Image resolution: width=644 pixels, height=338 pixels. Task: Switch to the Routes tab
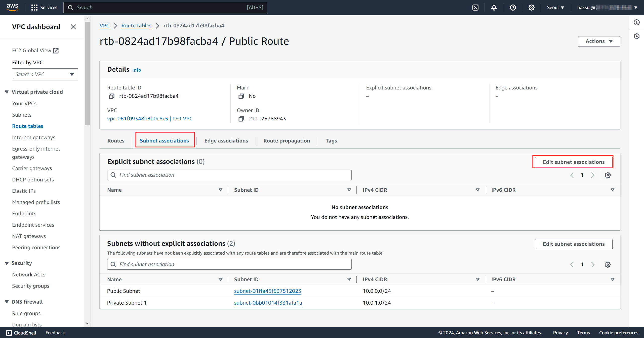click(x=116, y=141)
